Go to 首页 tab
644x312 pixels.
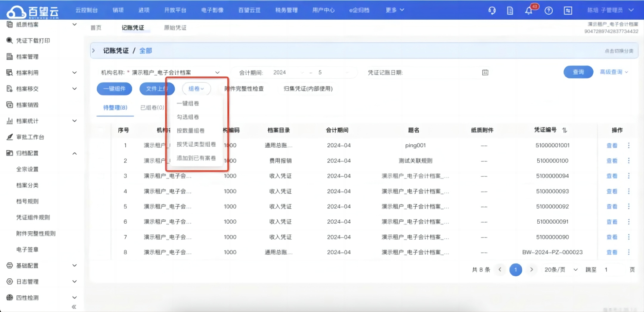tap(96, 28)
